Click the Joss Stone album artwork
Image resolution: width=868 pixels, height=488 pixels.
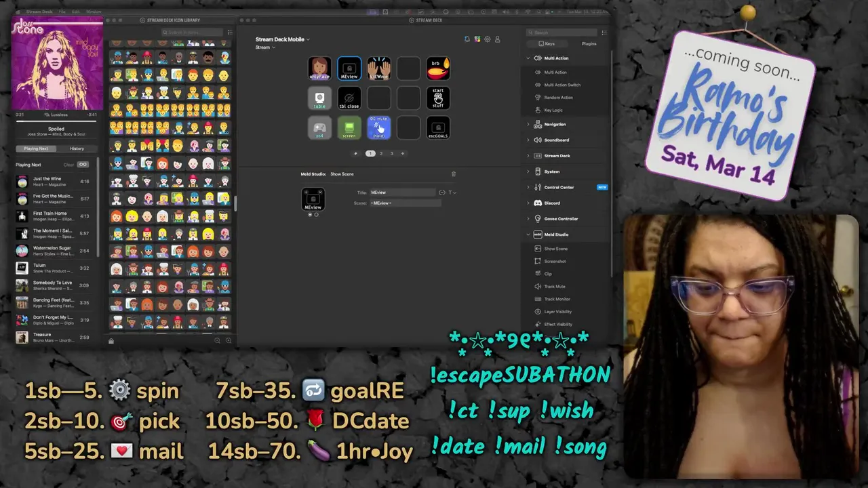click(57, 64)
